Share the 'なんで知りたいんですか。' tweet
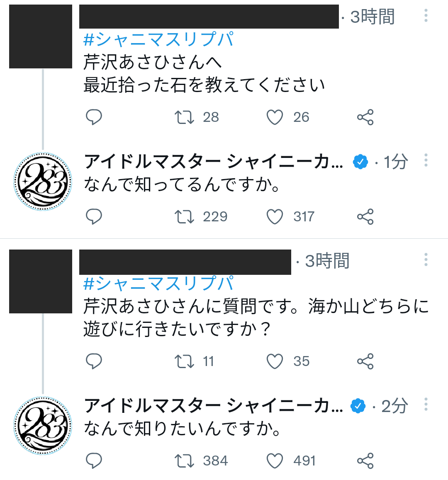 click(365, 461)
